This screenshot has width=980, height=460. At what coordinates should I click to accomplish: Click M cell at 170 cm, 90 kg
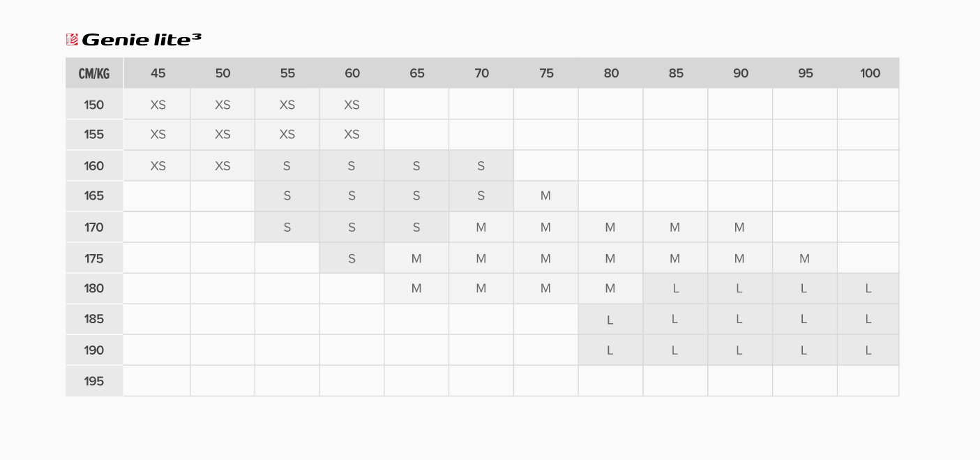740,228
